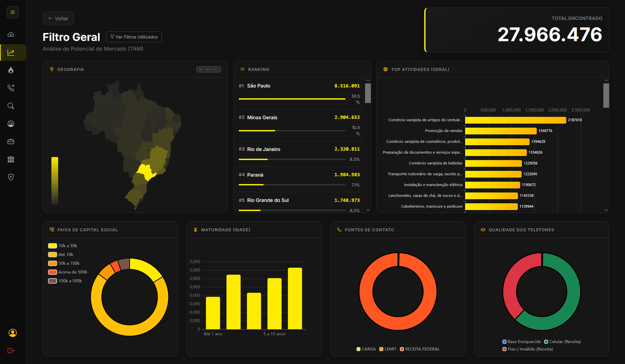Click the Voltar back button
The image size is (625, 364).
[x=58, y=18]
